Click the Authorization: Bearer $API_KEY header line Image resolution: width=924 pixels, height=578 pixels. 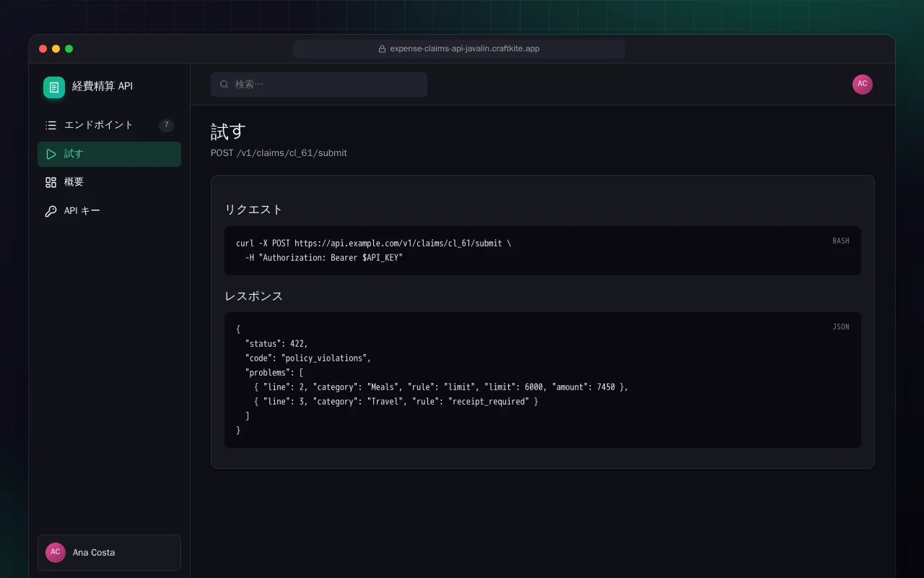coord(323,258)
